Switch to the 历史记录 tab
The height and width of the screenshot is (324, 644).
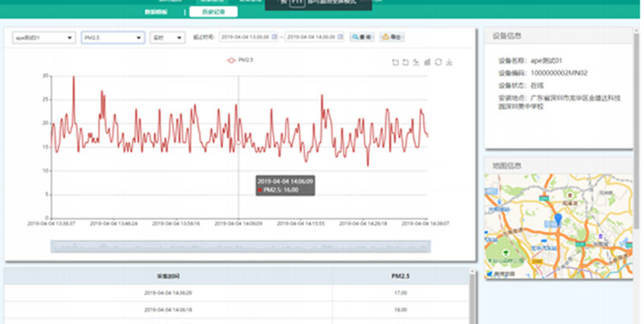(213, 12)
